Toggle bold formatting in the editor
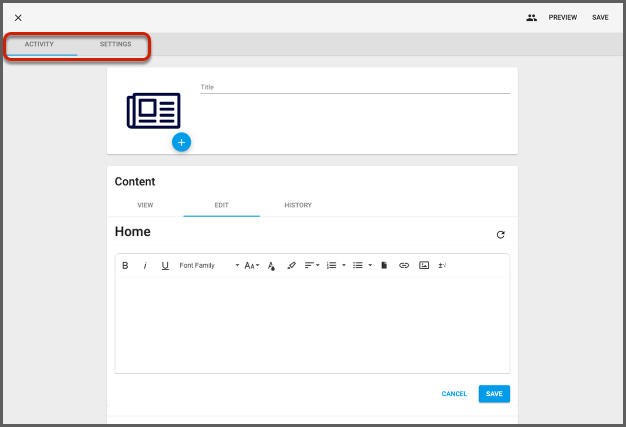Screen dimensions: 626x427 tap(125, 266)
